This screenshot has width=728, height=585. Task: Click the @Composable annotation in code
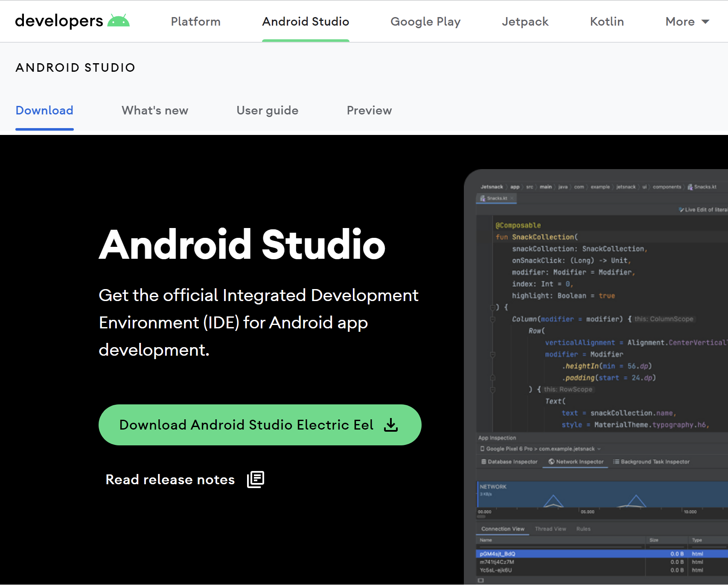(x=518, y=225)
